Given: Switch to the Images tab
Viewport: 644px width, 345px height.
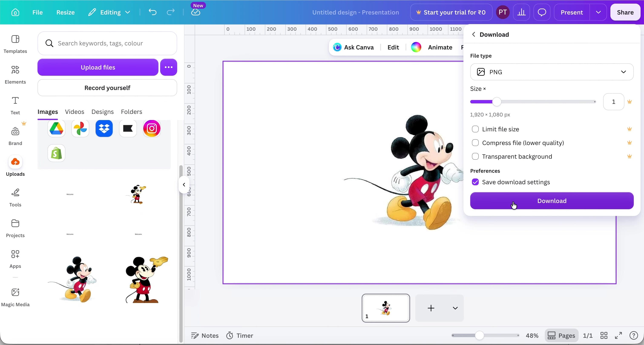Looking at the screenshot, I should point(47,112).
